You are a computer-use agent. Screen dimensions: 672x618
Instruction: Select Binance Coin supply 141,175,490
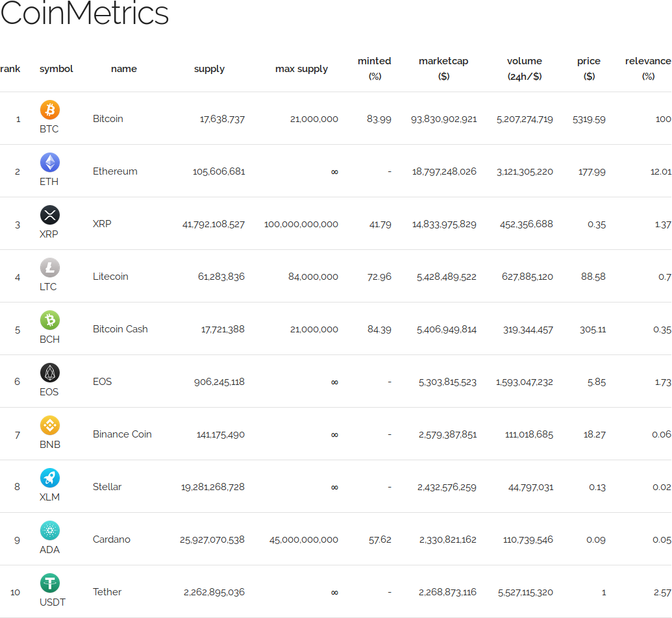(x=221, y=434)
